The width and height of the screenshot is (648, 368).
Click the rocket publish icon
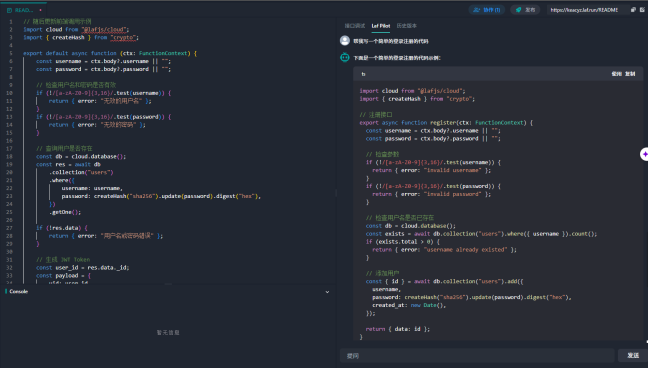tap(518, 10)
